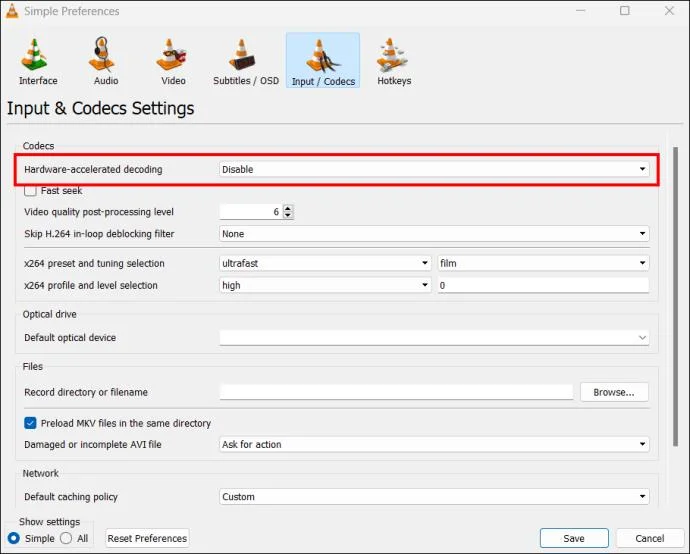Enable the Fast seek checkbox

tap(30, 191)
